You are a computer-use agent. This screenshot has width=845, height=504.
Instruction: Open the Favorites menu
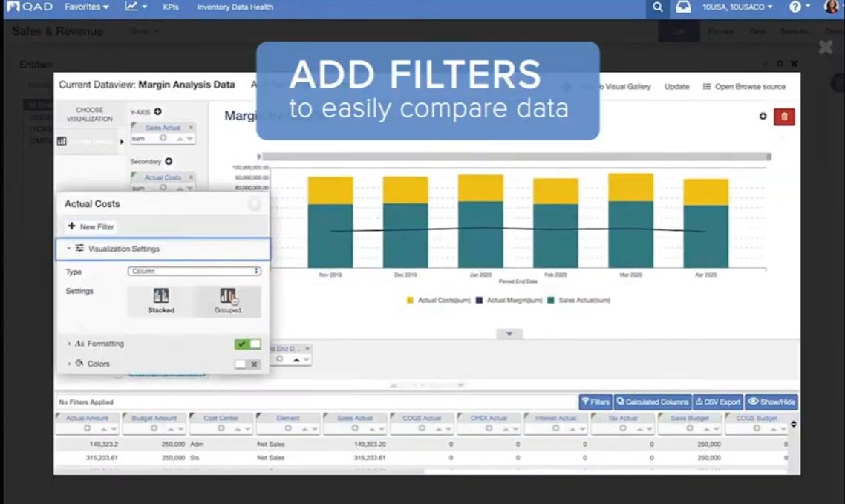86,7
